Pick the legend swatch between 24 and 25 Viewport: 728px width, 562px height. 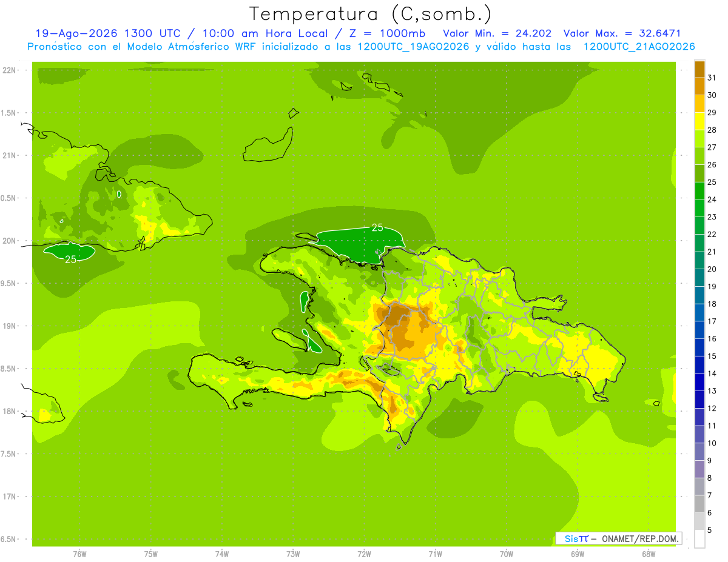699,191
